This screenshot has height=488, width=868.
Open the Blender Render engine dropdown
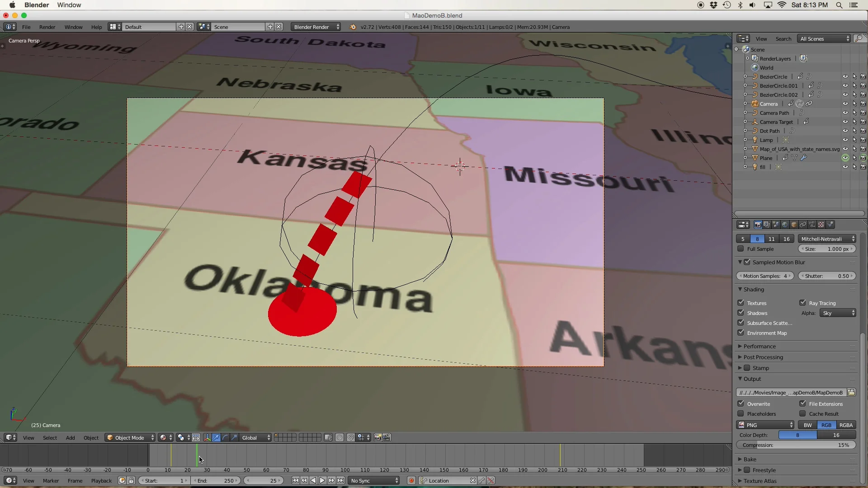click(x=316, y=27)
